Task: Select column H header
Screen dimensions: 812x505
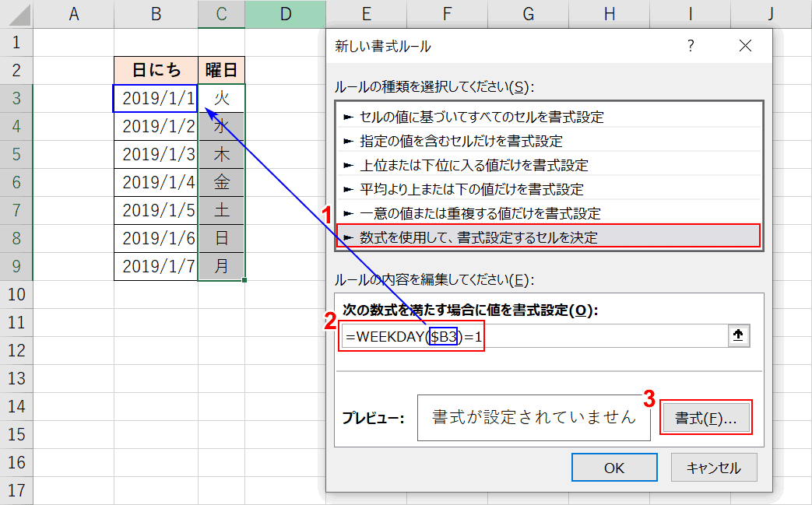Action: [610, 14]
